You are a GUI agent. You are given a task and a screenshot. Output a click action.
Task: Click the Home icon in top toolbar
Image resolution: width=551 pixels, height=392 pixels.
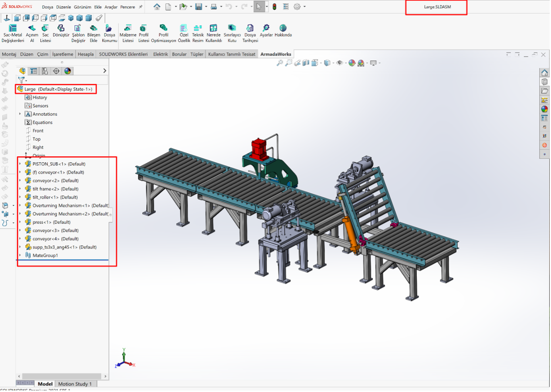pyautogui.click(x=157, y=7)
